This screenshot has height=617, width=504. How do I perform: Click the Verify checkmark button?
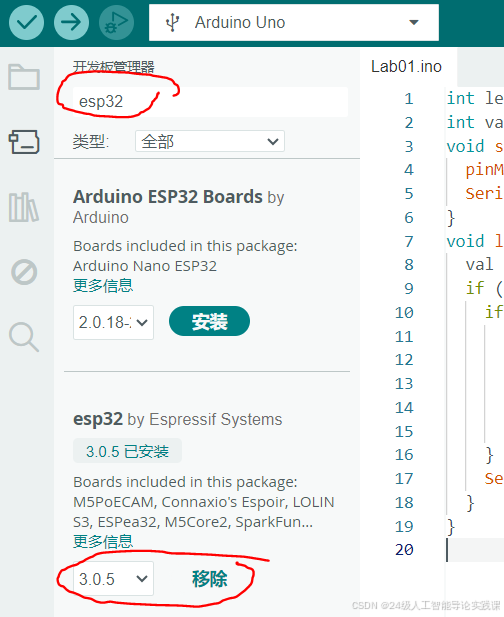click(x=26, y=22)
